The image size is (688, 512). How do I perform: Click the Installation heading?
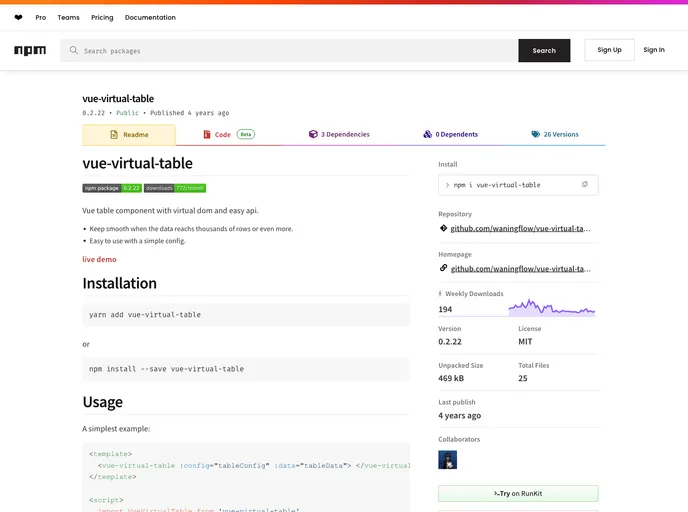coord(120,283)
